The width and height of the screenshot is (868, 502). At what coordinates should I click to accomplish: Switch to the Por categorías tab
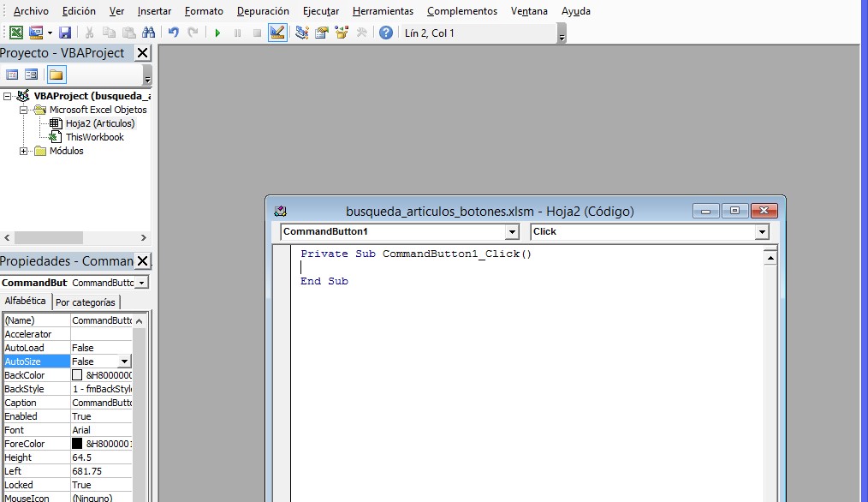tap(86, 302)
